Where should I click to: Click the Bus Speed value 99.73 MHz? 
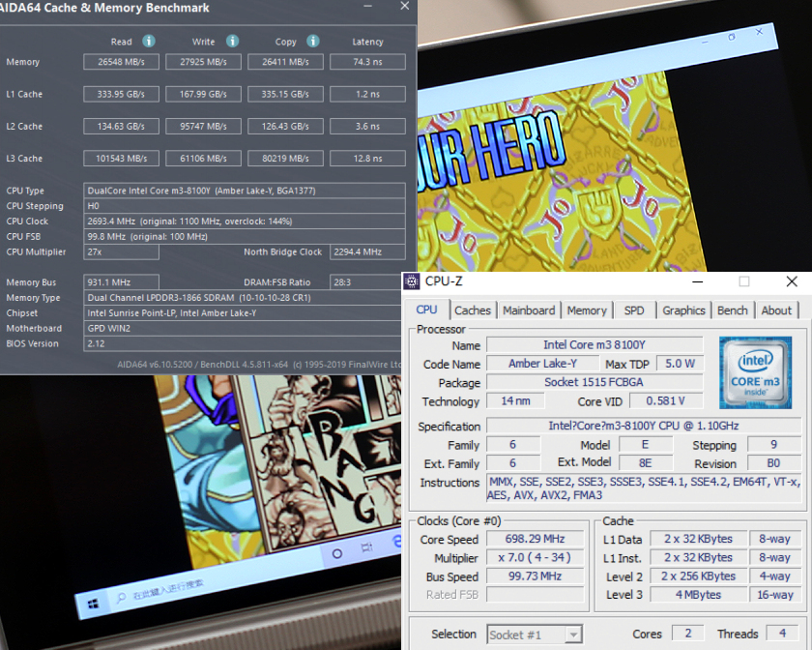tap(535, 576)
